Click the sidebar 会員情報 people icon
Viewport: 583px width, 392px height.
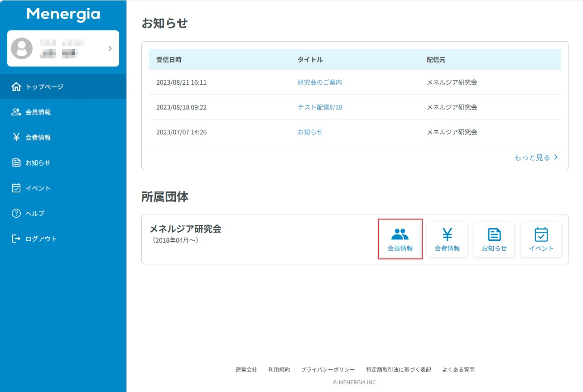click(16, 112)
